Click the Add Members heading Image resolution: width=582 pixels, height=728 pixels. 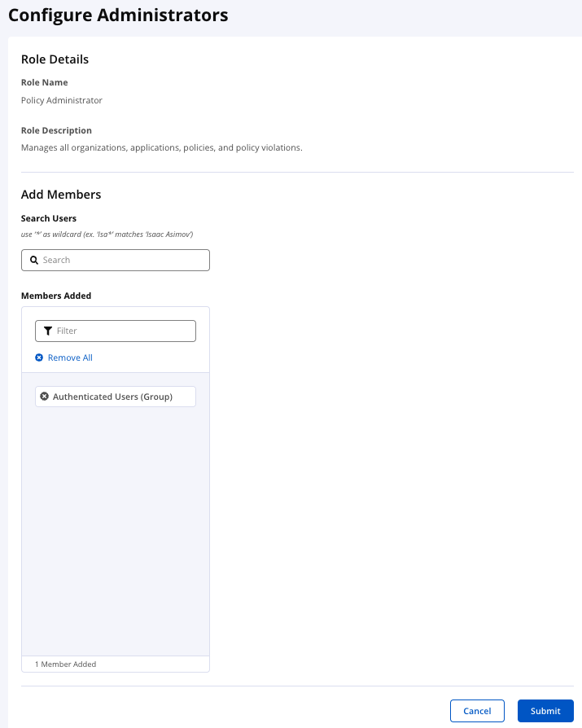[61, 195]
